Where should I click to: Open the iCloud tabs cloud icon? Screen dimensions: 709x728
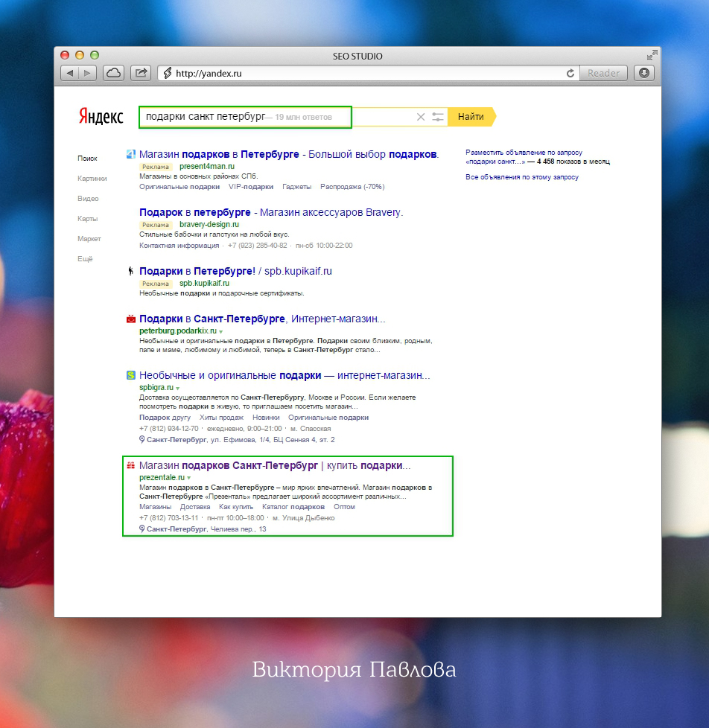coord(113,73)
